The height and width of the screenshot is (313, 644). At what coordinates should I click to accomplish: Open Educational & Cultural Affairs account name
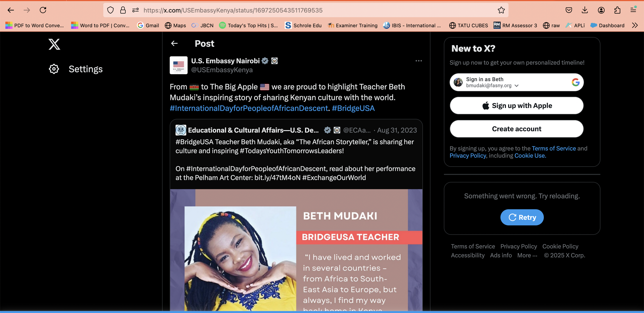253,130
